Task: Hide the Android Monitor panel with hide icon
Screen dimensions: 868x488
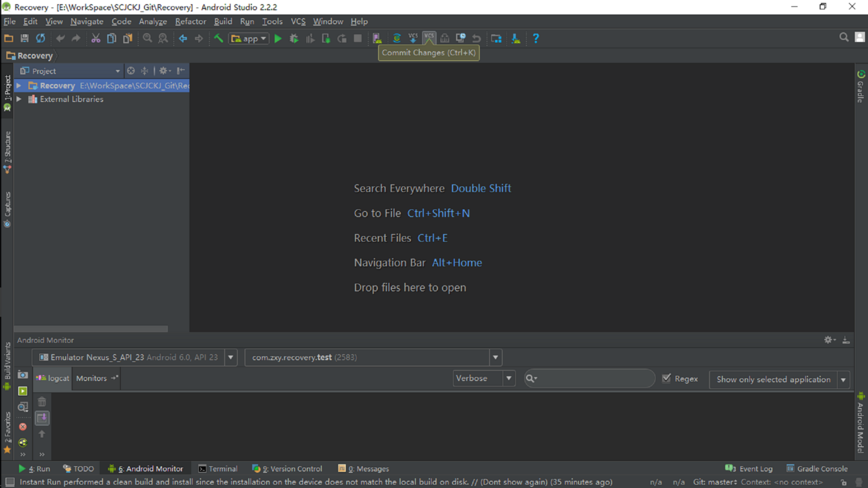Action: pyautogui.click(x=846, y=340)
